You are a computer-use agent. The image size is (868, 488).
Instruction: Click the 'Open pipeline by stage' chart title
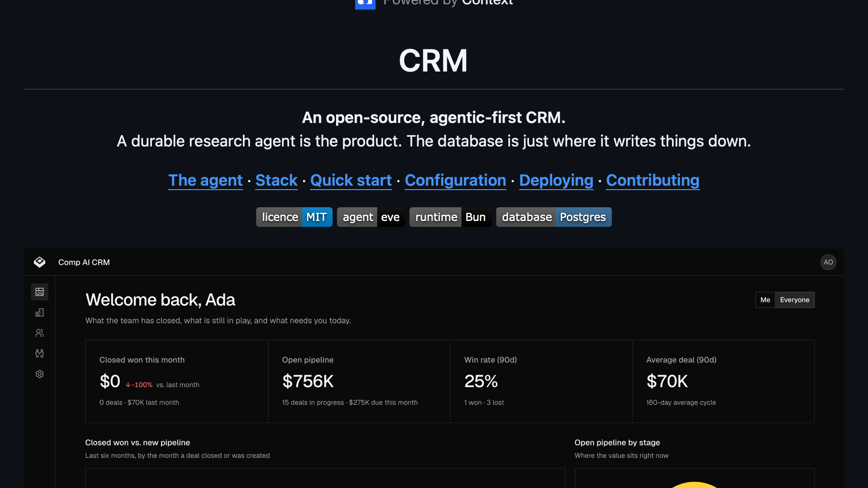click(x=617, y=442)
